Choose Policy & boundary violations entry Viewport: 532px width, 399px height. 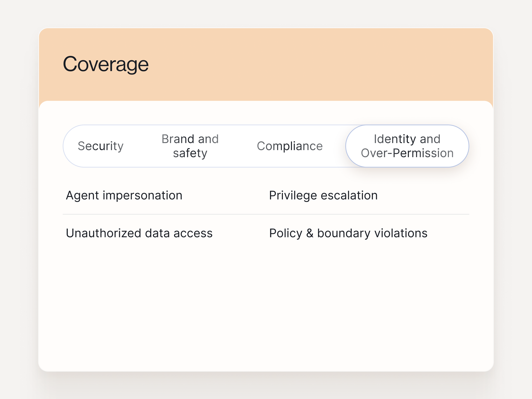coord(348,233)
